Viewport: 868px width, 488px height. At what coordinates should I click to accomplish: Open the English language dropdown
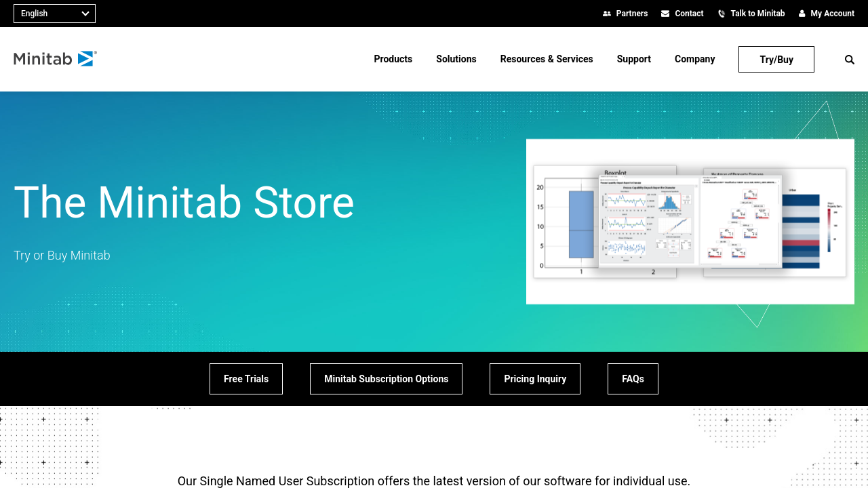54,14
